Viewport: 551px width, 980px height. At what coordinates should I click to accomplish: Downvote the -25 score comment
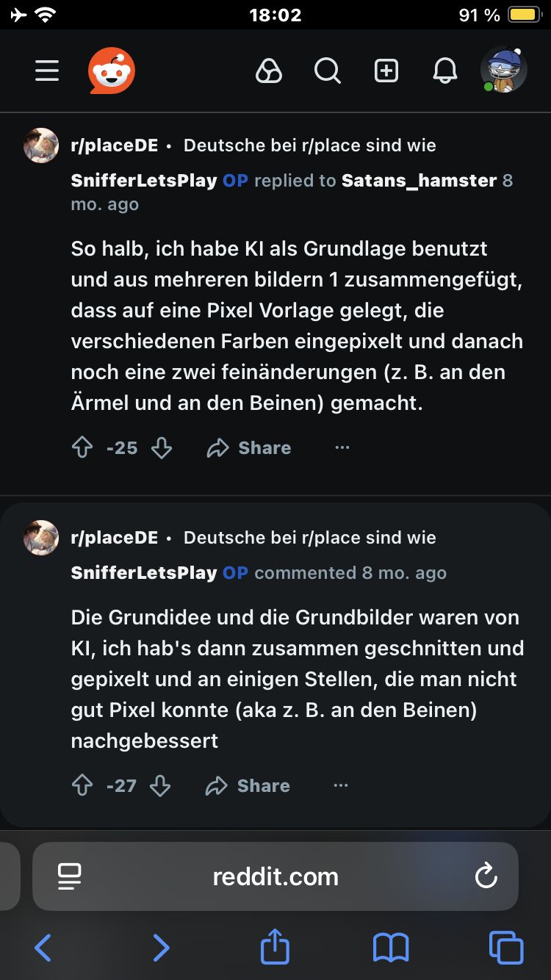(x=162, y=448)
